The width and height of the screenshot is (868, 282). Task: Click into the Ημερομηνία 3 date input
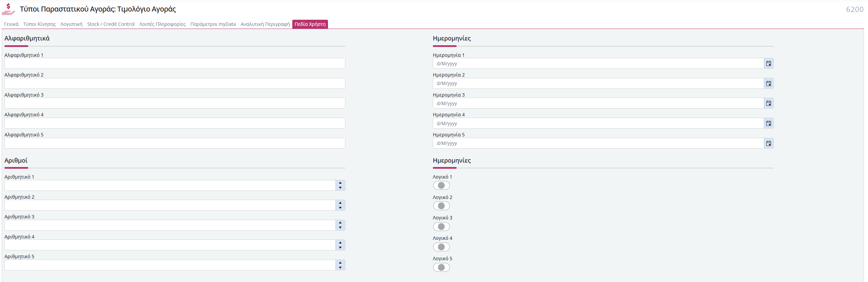coord(598,103)
